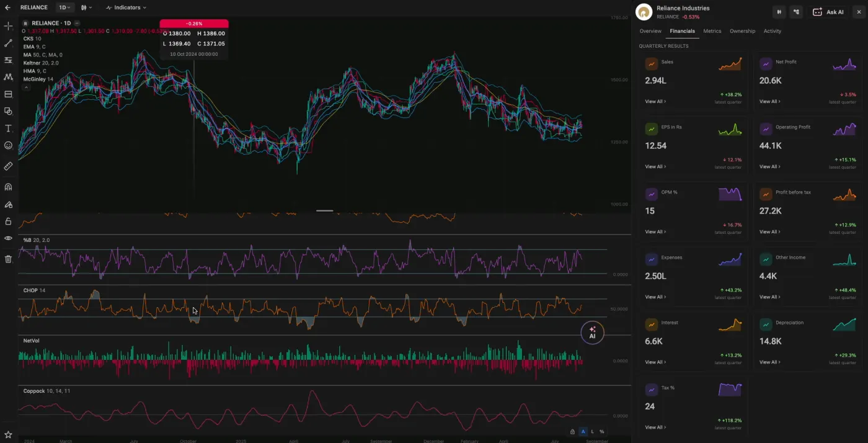Select the Coppock 10, 14, 11 pane label
The width and height of the screenshot is (868, 443).
46,391
